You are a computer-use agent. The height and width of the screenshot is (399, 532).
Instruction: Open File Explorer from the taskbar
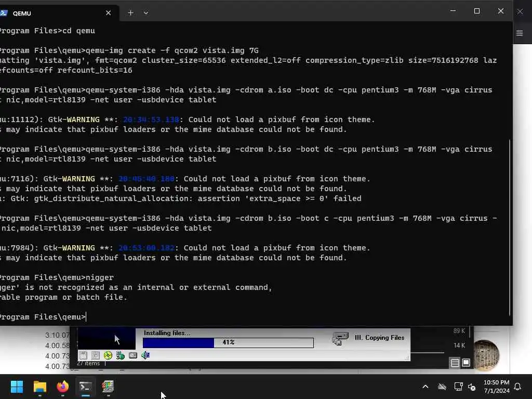pos(39,387)
